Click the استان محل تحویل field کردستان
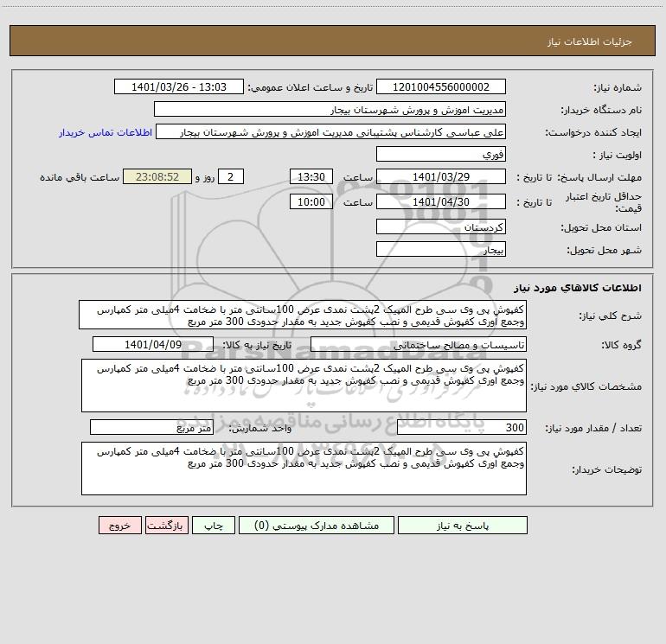This screenshot has height=644, width=666. pyautogui.click(x=441, y=227)
